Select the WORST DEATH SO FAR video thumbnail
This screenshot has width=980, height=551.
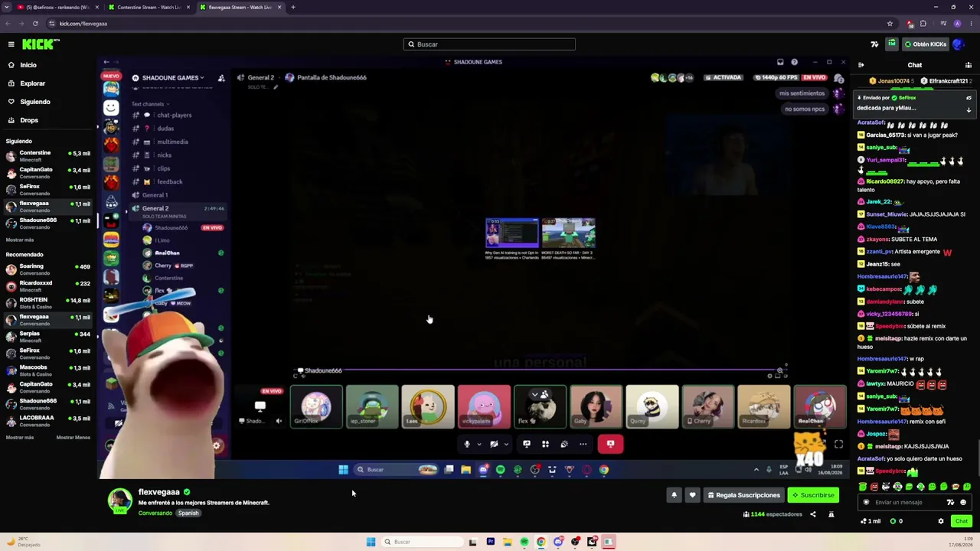click(x=568, y=233)
